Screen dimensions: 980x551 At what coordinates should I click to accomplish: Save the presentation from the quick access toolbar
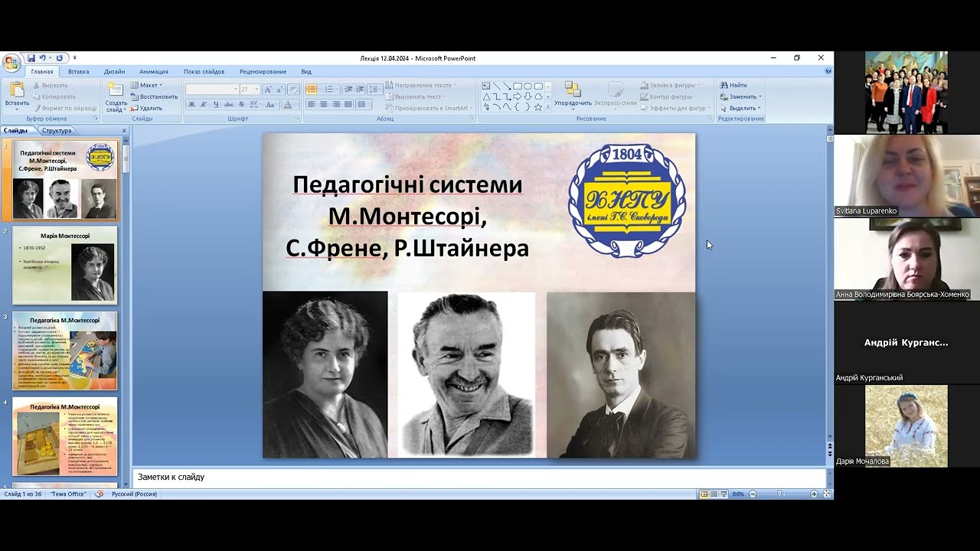(x=31, y=58)
